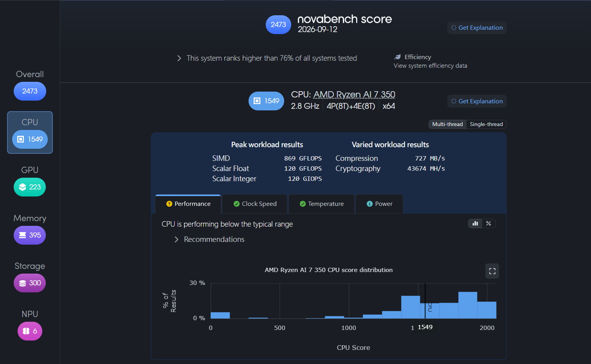Click the fullscreen expand chart icon

tap(492, 271)
